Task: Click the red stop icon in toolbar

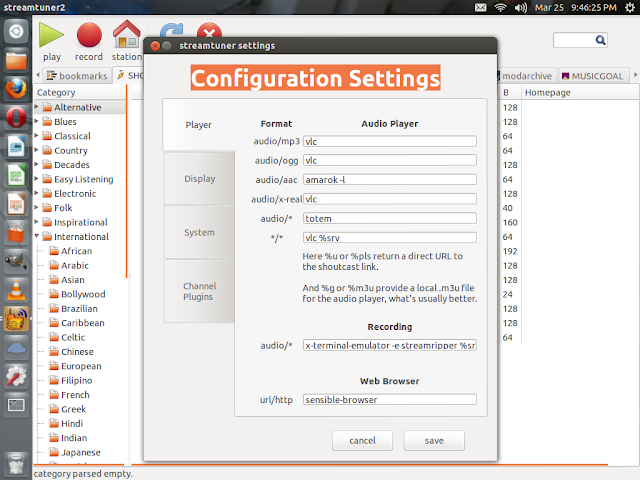Action: point(209,31)
